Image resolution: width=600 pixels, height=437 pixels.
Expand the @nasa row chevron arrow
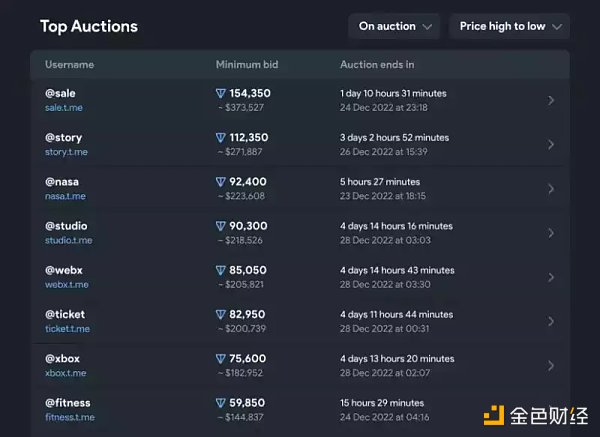click(x=551, y=189)
